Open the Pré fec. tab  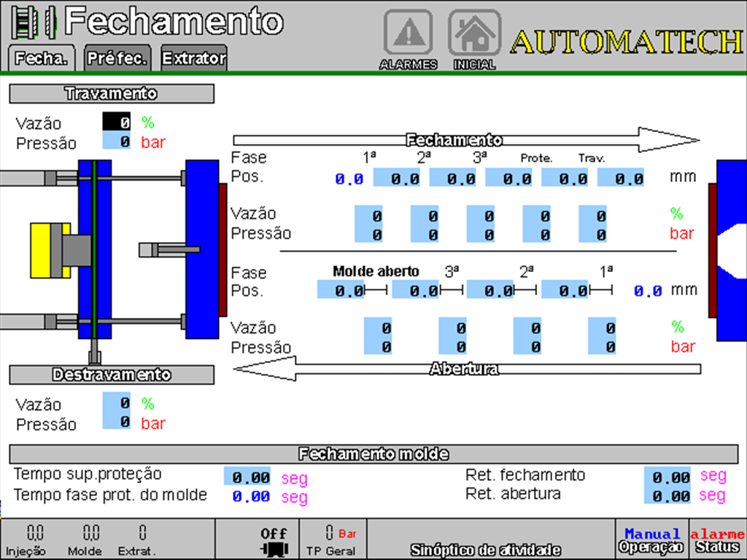coord(117,58)
